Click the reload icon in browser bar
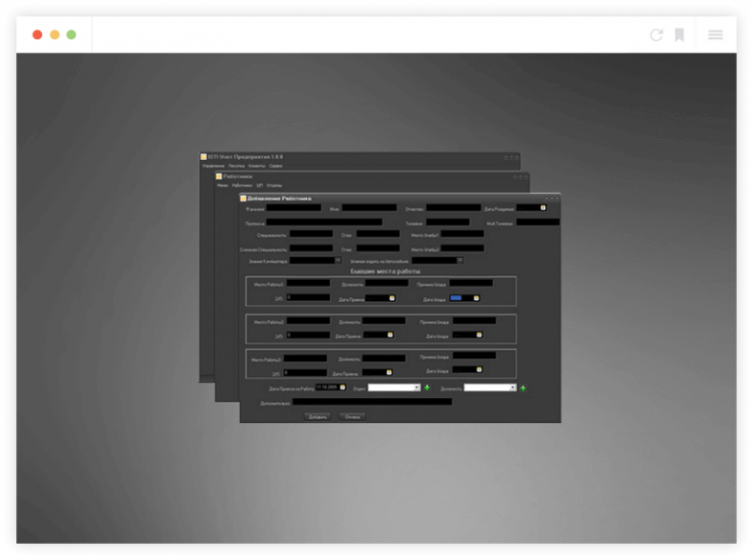Screen dimensions: 753x560 tap(656, 35)
